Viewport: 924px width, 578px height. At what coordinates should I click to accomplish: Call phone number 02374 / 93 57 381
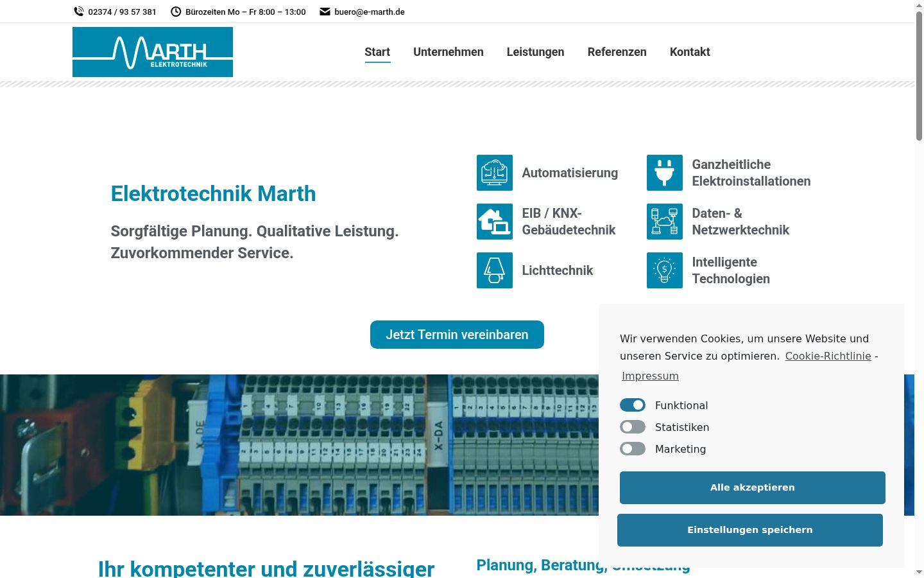pyautogui.click(x=123, y=12)
